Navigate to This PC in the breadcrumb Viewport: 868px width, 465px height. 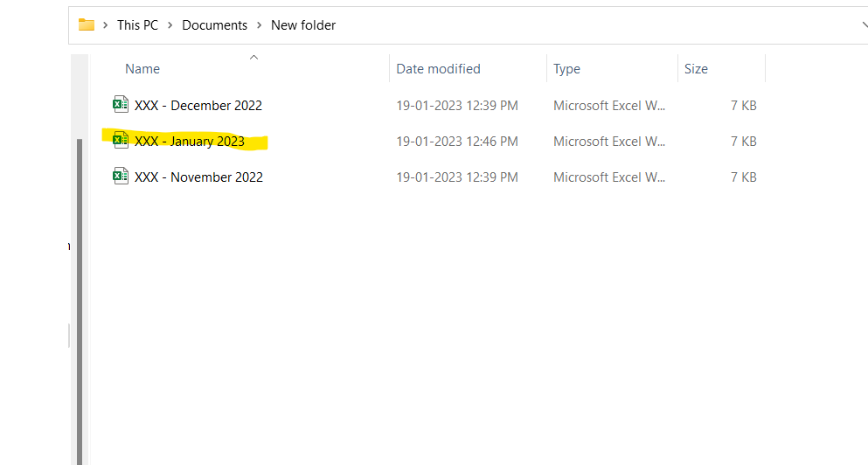(x=137, y=25)
